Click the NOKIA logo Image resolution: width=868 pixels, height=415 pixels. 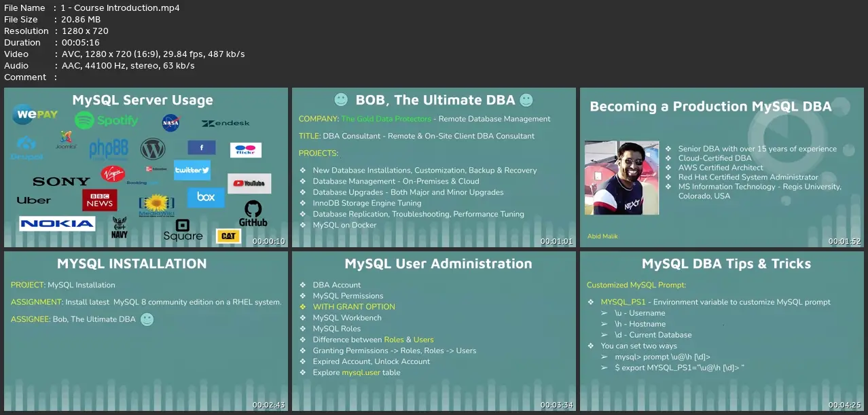(x=57, y=223)
